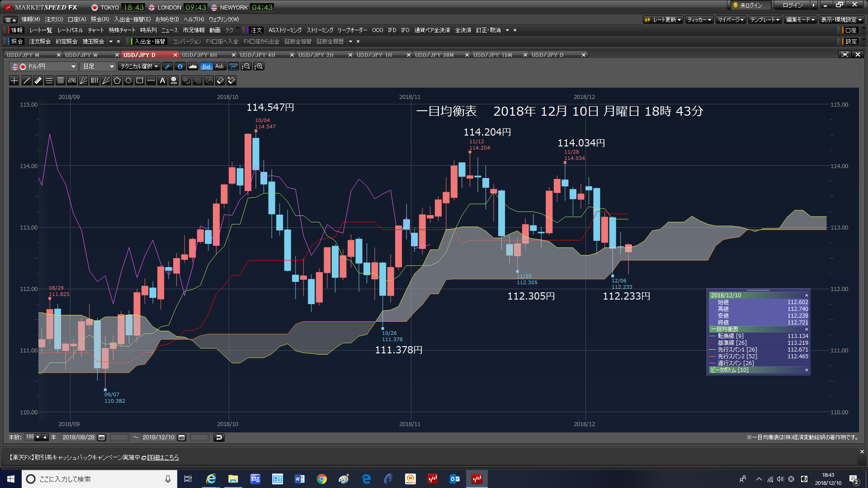
Task: Open the start date calendar picker
Action: tap(102, 437)
